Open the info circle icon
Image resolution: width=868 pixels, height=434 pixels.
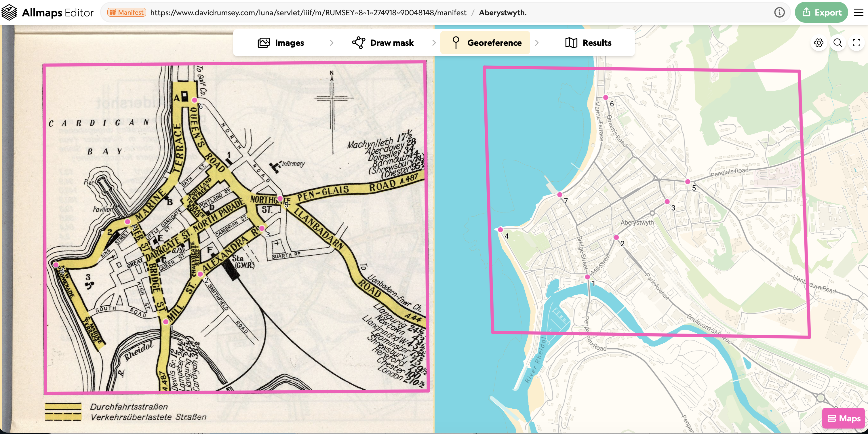point(779,12)
